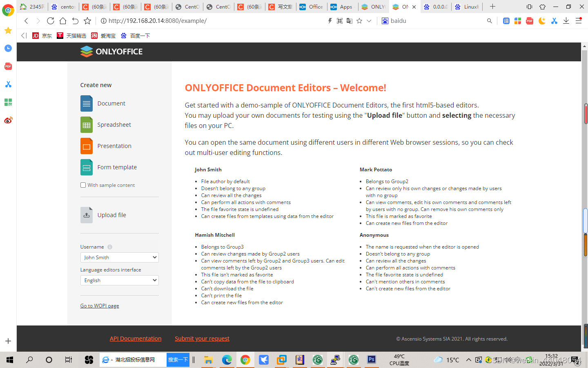Open File Explorer from taskbar
This screenshot has width=588, height=368.
208,360
